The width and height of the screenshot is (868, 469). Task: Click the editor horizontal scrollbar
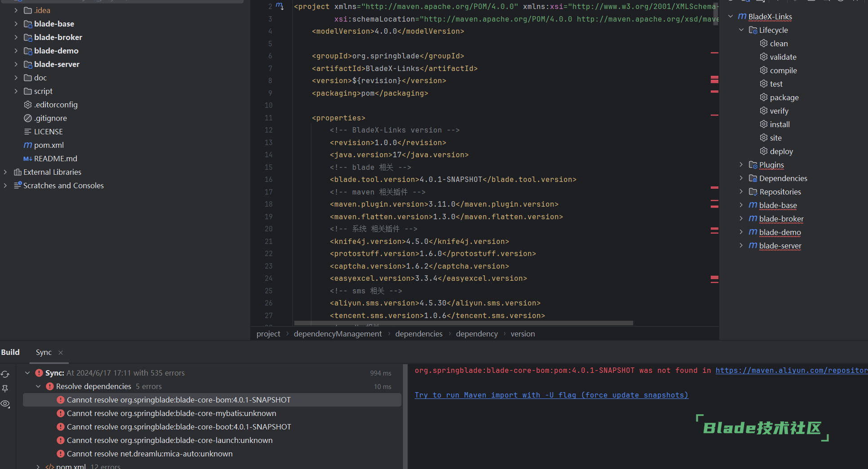tap(463, 323)
